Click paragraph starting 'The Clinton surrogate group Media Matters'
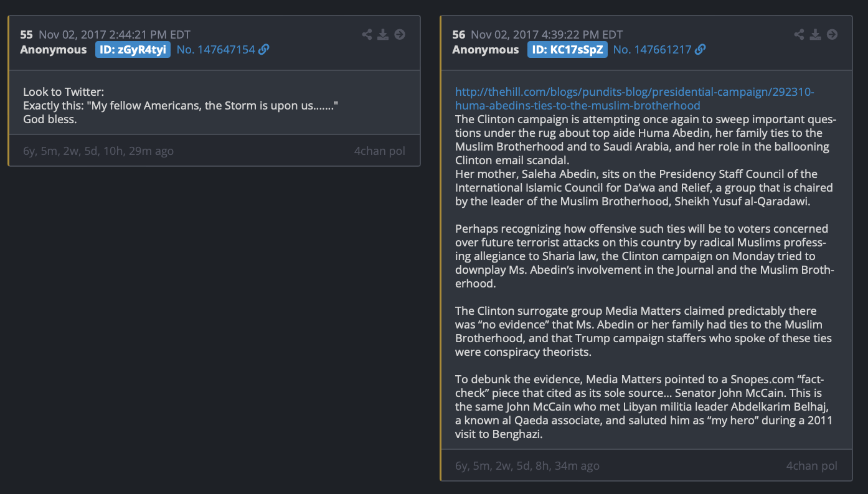Viewport: 868px width, 494px height. [643, 331]
